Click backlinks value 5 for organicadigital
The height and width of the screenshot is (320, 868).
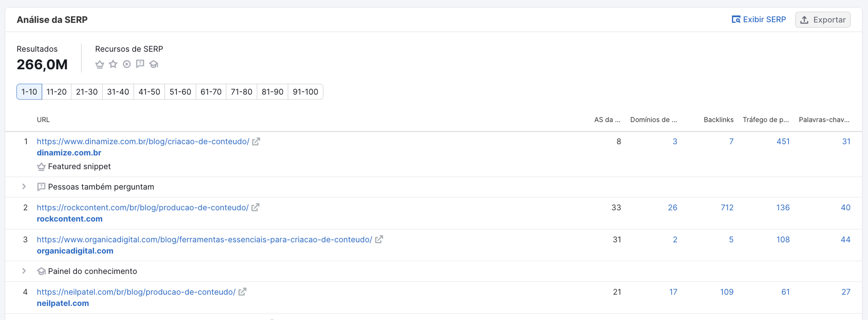coord(731,240)
